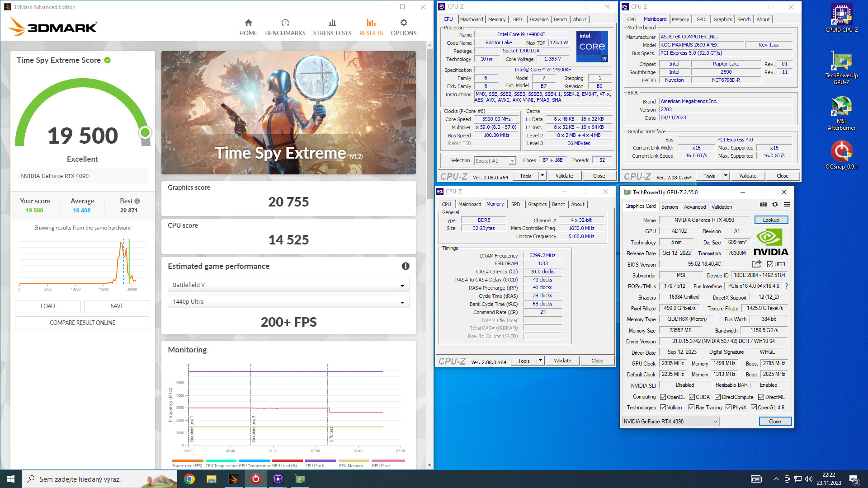Show hidden system tray icons
The image size is (868, 488).
click(x=776, y=479)
